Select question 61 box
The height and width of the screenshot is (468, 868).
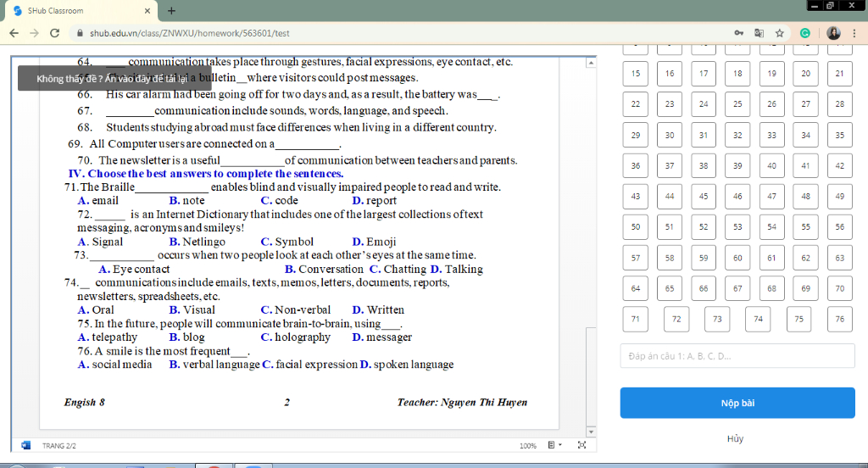(x=771, y=258)
